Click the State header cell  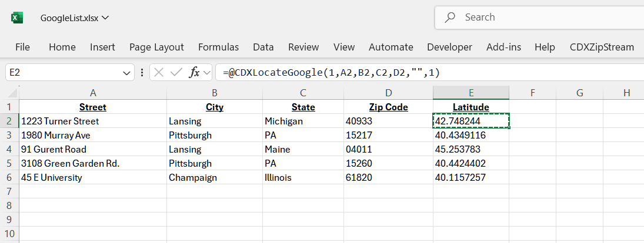[303, 107]
